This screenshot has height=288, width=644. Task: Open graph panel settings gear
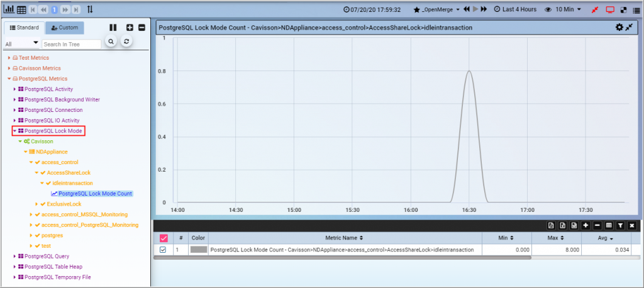point(619,27)
